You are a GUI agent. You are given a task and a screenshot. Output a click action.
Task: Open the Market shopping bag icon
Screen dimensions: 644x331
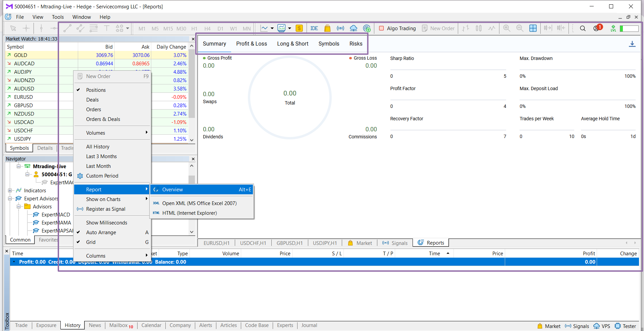[327, 28]
